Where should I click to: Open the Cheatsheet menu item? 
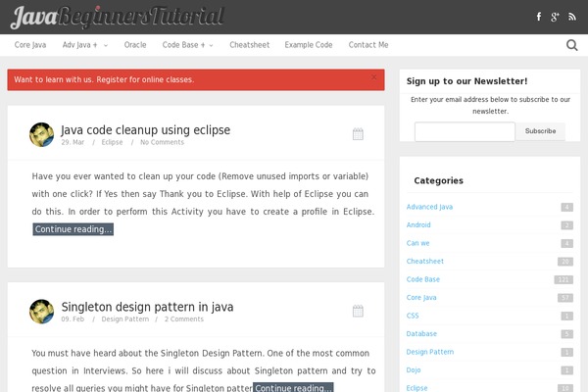tap(249, 45)
